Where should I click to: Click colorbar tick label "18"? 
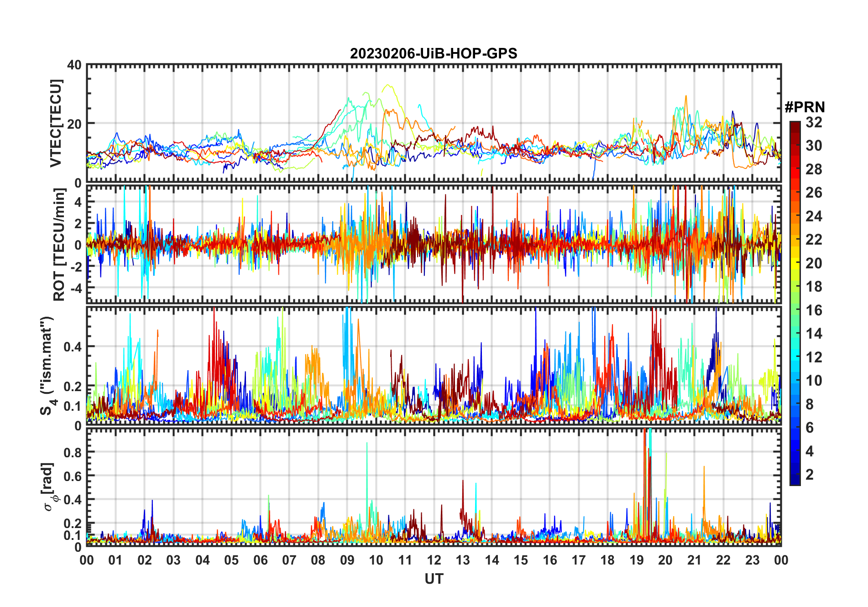point(814,287)
